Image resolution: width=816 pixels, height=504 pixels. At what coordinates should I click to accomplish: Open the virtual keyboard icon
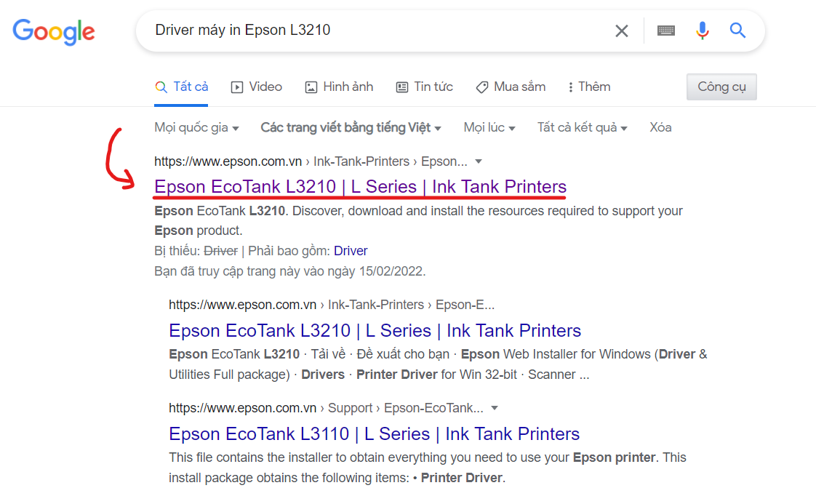pos(666,31)
